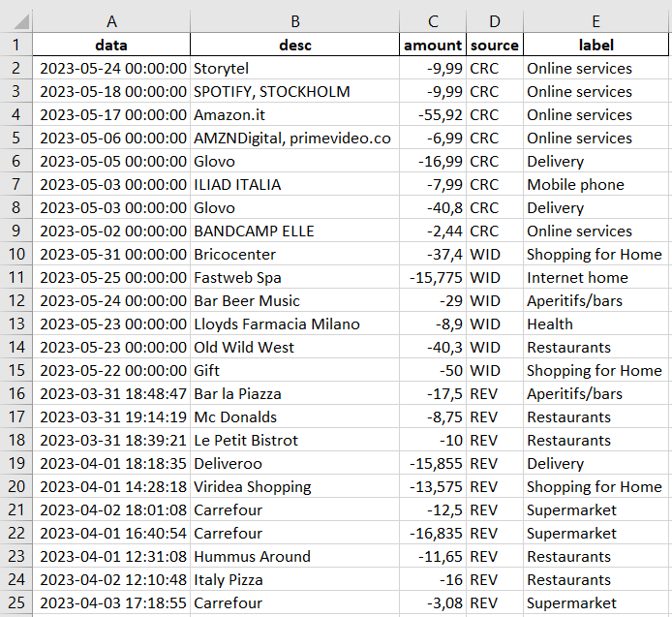Select row 10 header
Screen dimensions: 672x617
15,254
